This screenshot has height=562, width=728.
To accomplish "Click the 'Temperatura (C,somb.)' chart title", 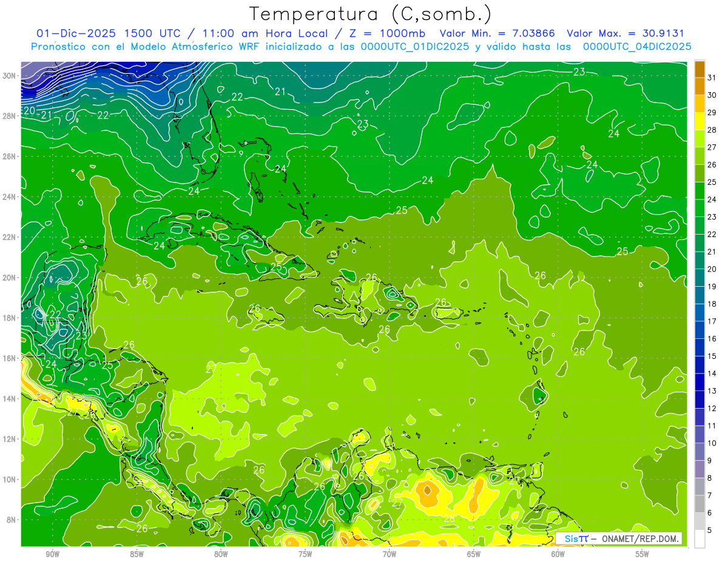I will (x=371, y=14).
